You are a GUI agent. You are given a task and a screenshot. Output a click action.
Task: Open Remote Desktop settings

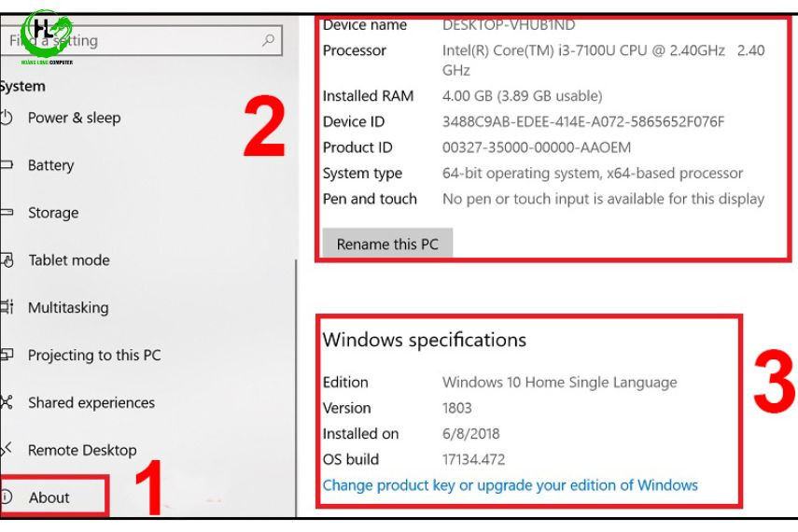82,450
